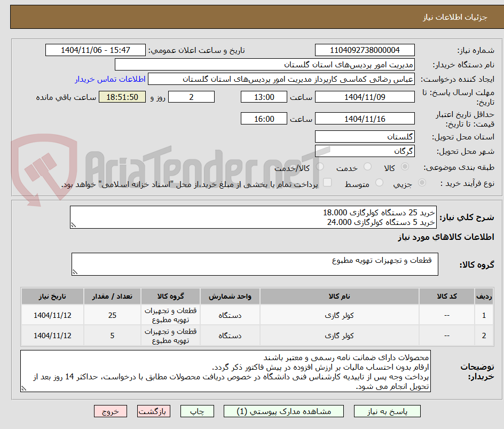504x429 pixels.
Task: Click the نام دستگاه خریدار field
Action: 264,65
